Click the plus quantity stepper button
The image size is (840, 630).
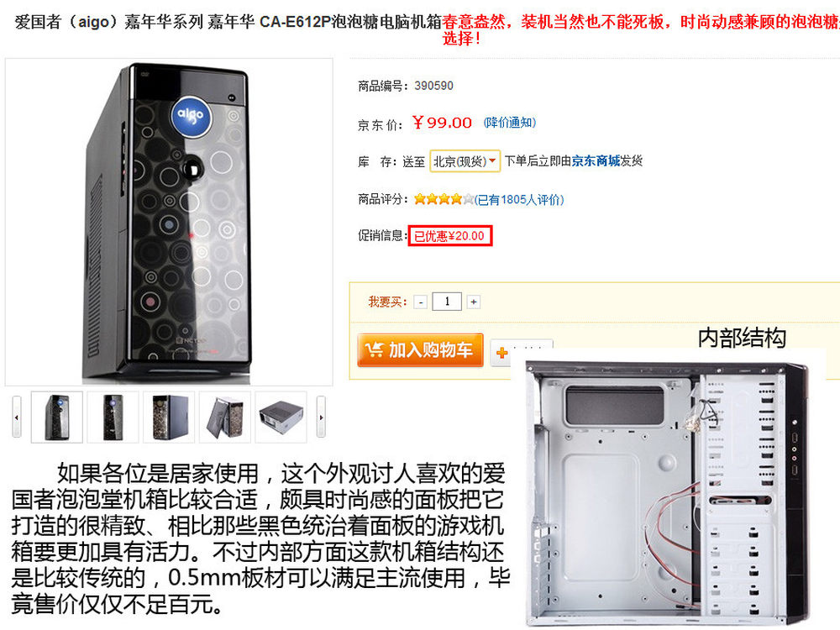[474, 302]
